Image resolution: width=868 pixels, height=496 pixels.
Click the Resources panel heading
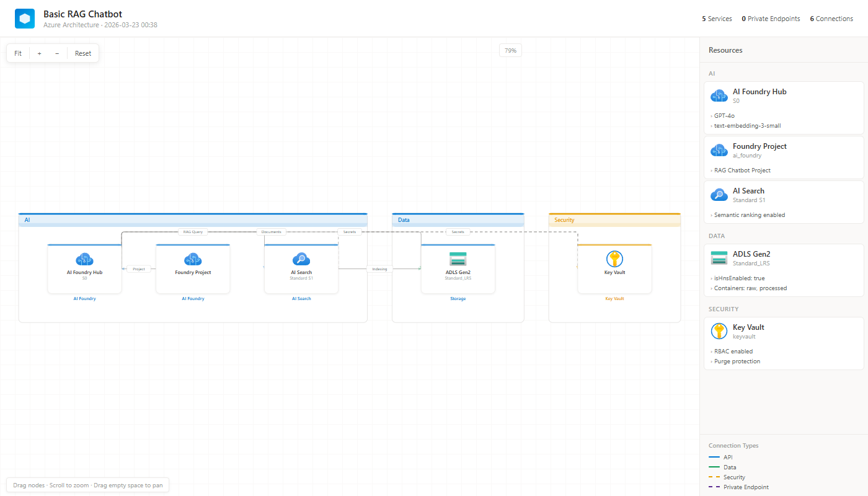pos(725,50)
